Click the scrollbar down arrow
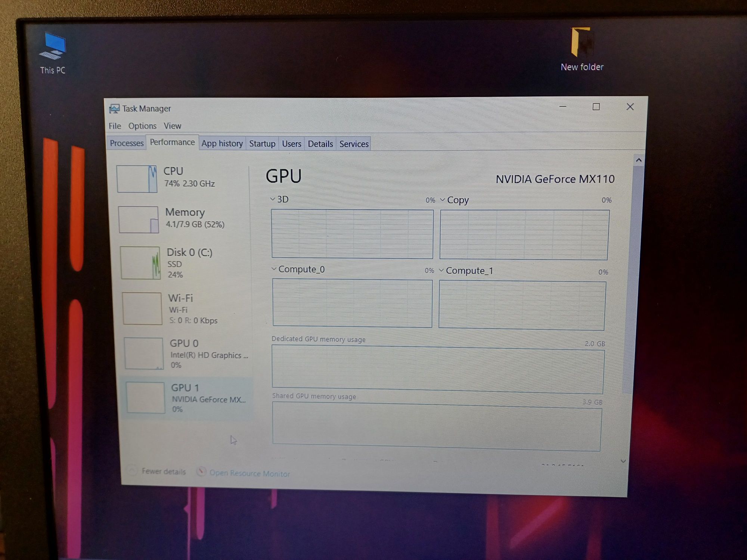This screenshot has height=560, width=747. pos(623,461)
